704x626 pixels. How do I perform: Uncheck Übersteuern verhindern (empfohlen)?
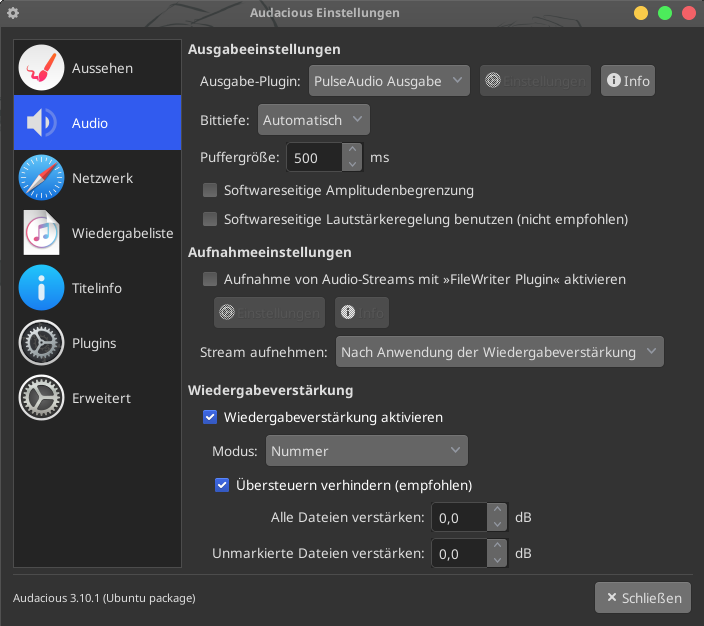pyautogui.click(x=222, y=485)
